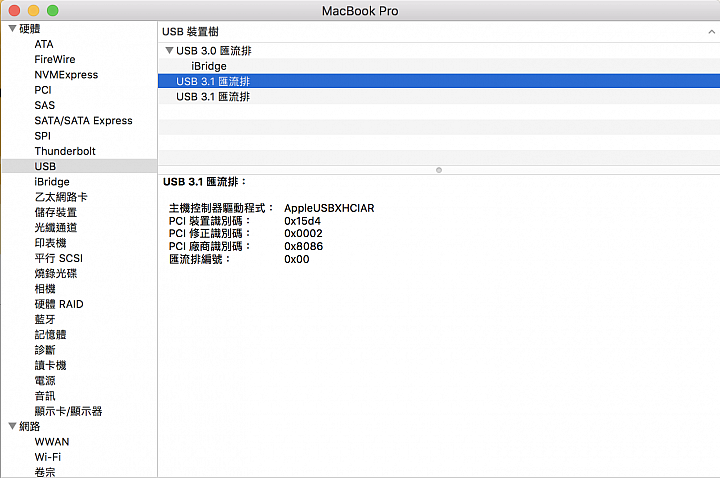
Task: Click the USB 3.0 匯流排 row
Action: click(x=439, y=51)
